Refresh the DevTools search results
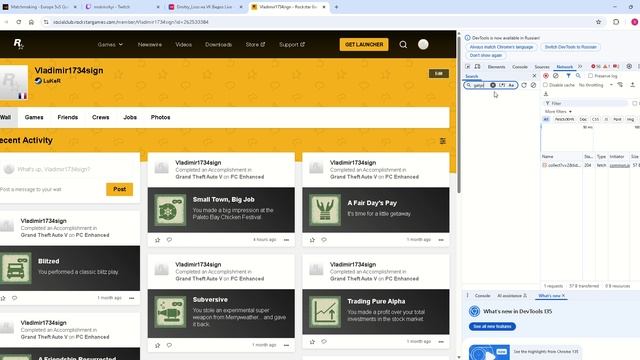Image resolution: width=640 pixels, height=360 pixels. point(524,85)
